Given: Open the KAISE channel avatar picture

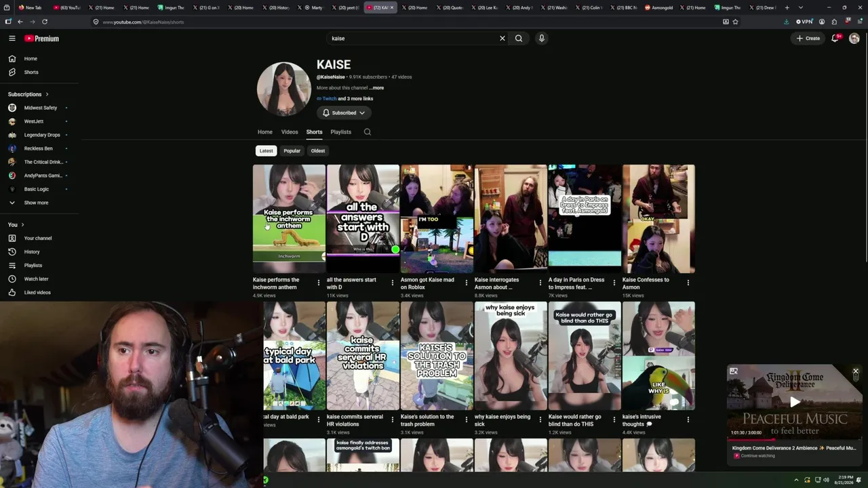Looking at the screenshot, I should click(x=283, y=89).
